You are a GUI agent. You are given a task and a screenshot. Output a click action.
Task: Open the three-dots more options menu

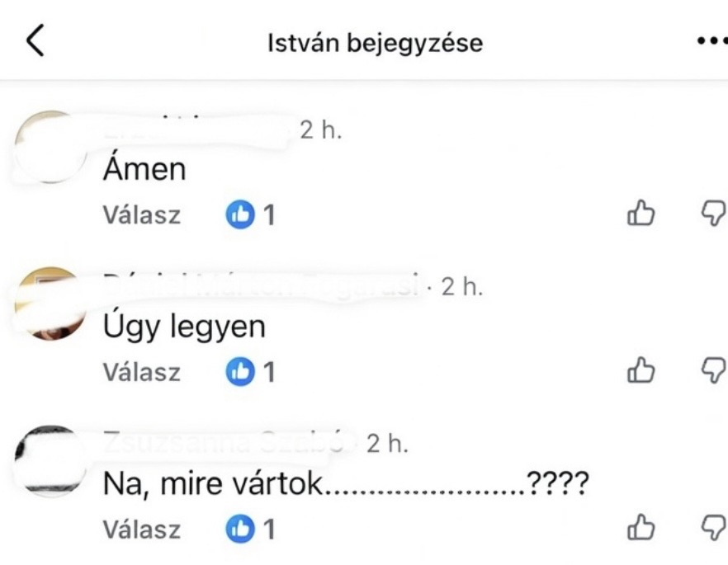tap(711, 40)
